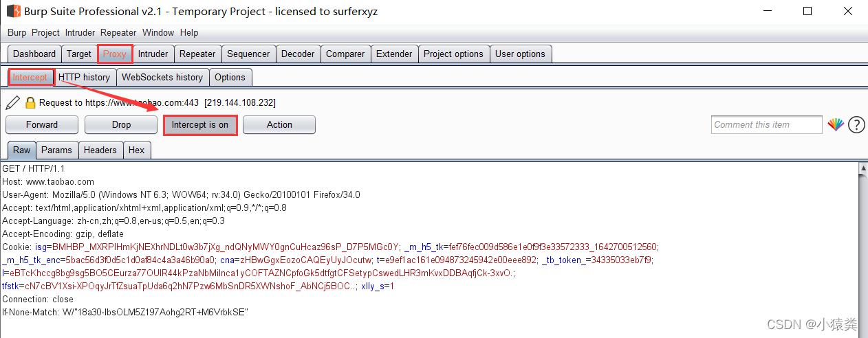Click the pencil edit target icon
This screenshot has height=338, width=868.
(x=12, y=103)
